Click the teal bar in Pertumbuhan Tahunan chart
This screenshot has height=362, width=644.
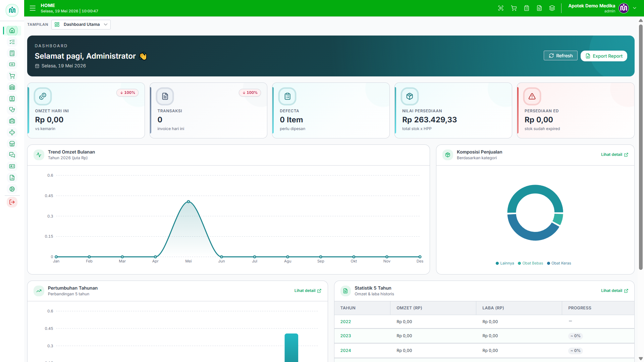(x=291, y=348)
